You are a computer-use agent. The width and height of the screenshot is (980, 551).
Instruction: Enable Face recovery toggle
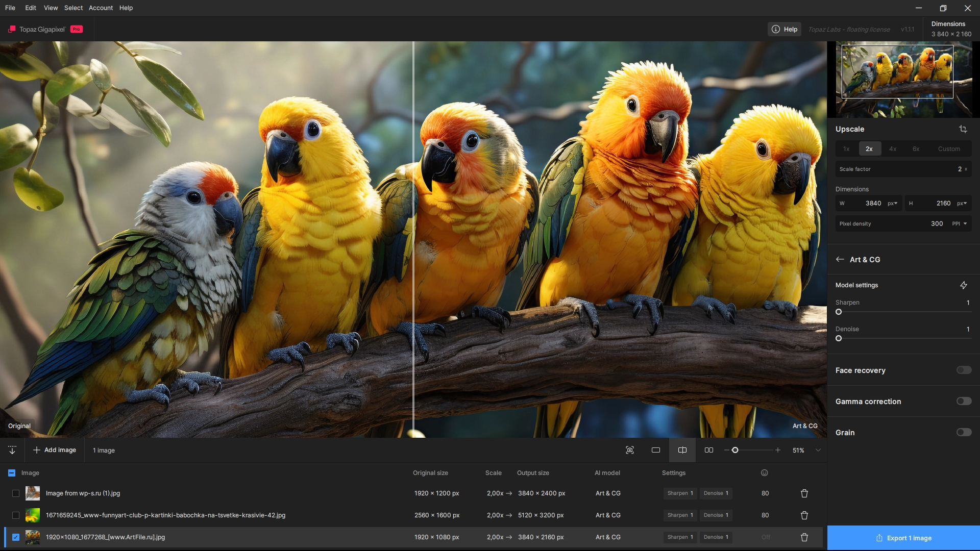click(x=964, y=370)
